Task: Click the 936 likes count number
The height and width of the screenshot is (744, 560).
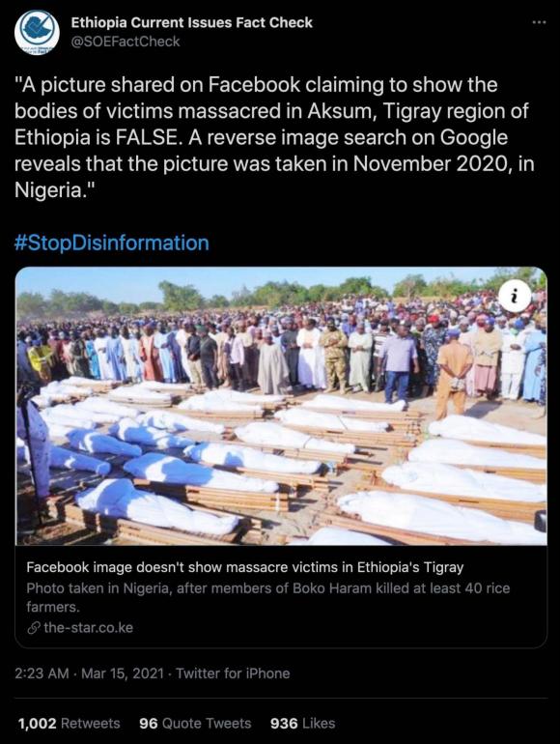Action: [x=284, y=723]
